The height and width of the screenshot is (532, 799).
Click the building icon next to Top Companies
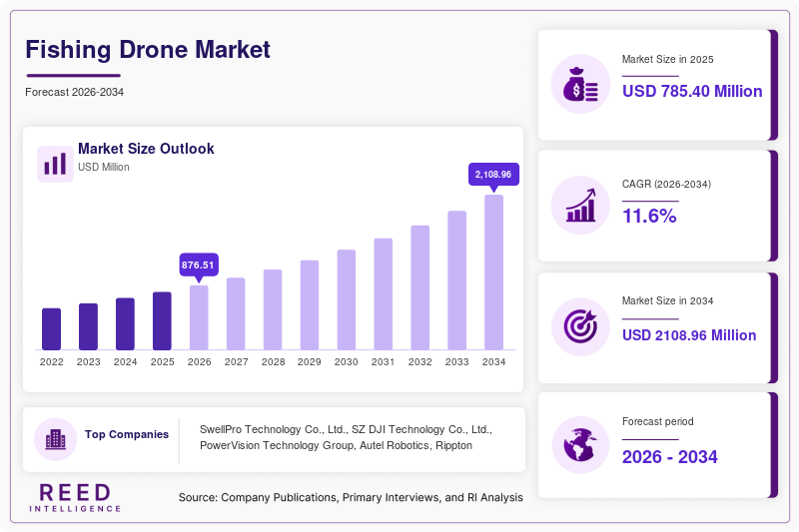(56, 439)
